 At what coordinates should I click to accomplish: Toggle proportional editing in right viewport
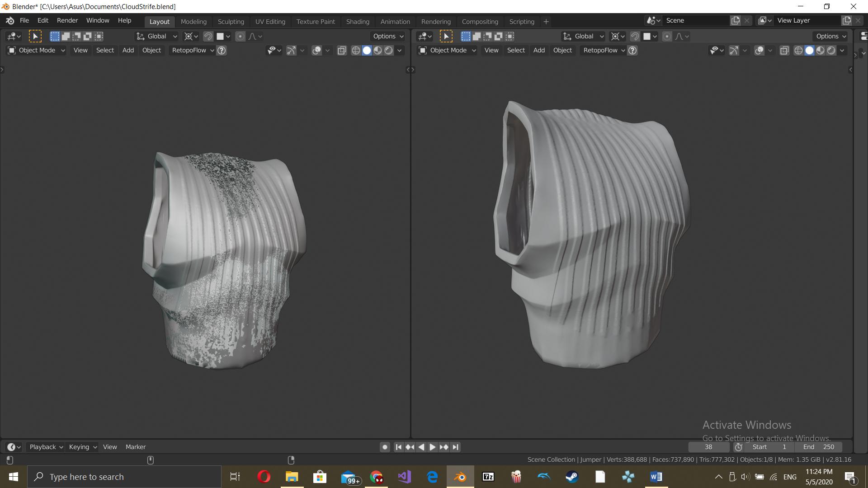pos(667,36)
